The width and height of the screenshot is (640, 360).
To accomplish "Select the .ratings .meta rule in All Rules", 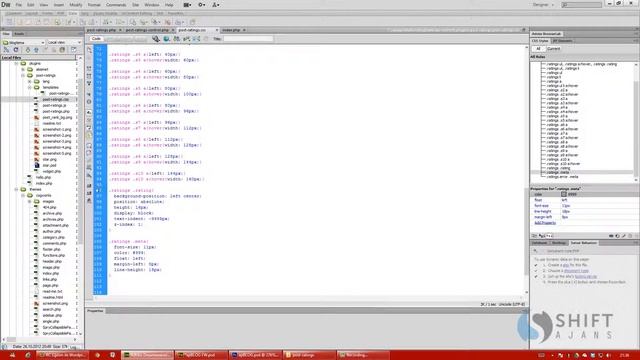I will (558, 173).
